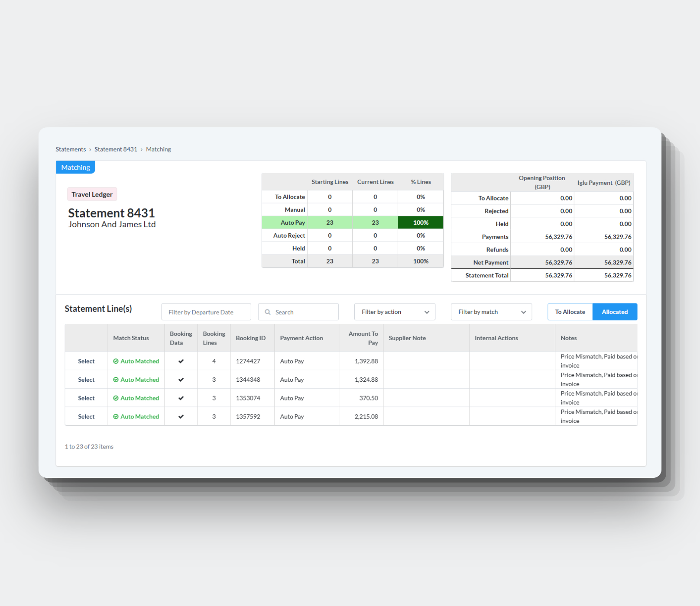Click the green 100% Auto Pay cell
The width and height of the screenshot is (700, 606).
[421, 222]
